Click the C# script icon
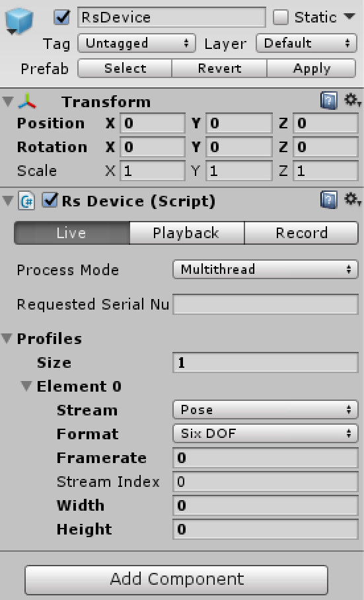The width and height of the screenshot is (364, 600). pos(26,201)
